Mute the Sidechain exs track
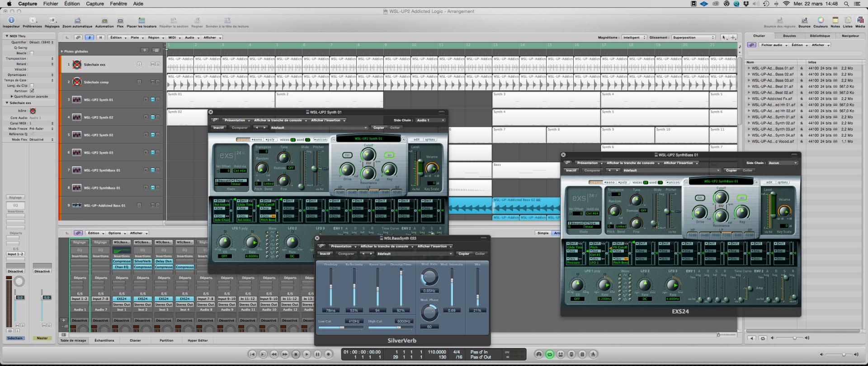 (x=153, y=64)
